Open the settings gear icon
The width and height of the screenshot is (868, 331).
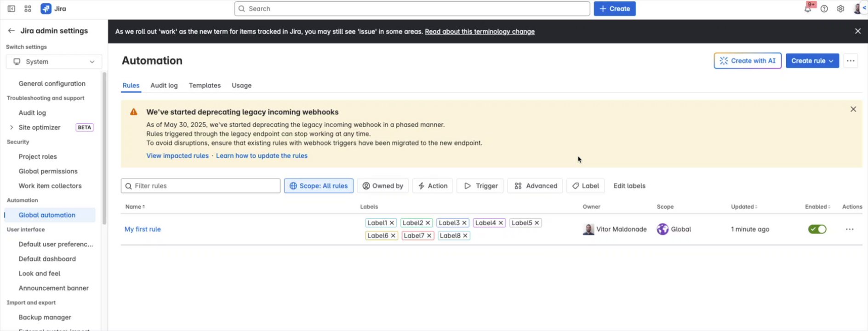[x=840, y=9]
